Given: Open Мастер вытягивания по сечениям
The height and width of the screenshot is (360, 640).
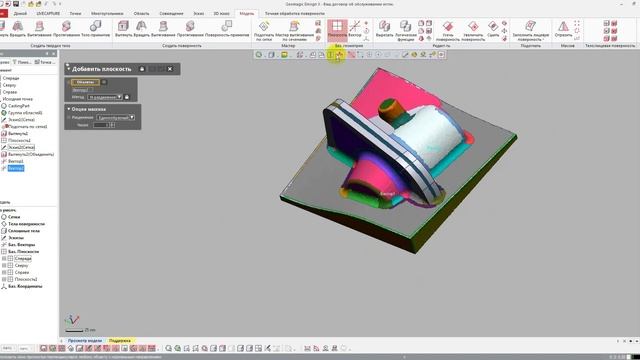Looking at the screenshot, I should 294,31.
